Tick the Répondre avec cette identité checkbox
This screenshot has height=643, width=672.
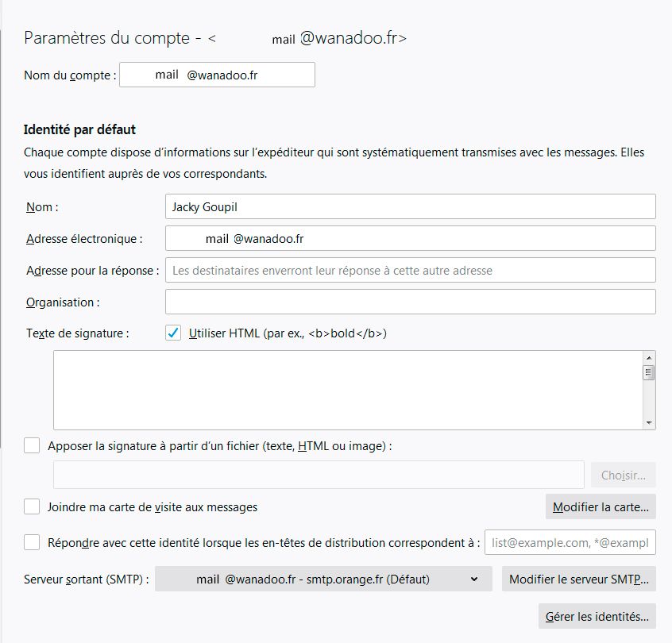pos(32,542)
